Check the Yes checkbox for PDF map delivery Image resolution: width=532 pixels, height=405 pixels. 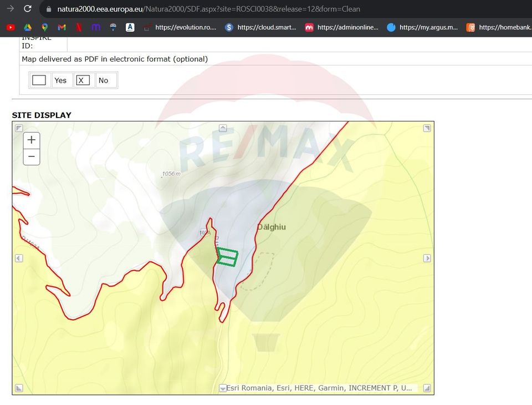pyautogui.click(x=39, y=80)
